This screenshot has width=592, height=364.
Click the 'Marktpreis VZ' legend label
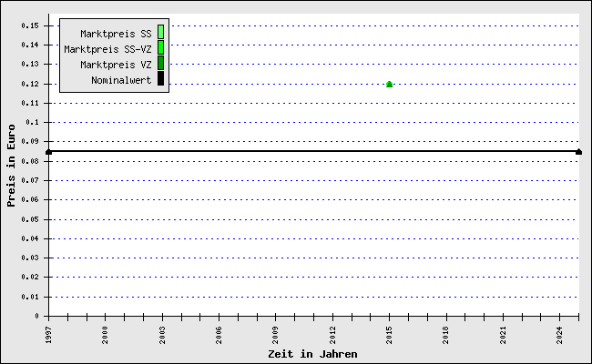(x=116, y=65)
